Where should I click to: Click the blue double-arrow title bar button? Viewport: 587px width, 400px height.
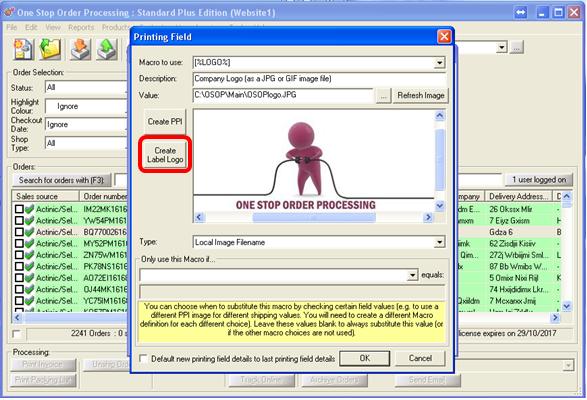pyautogui.click(x=521, y=12)
